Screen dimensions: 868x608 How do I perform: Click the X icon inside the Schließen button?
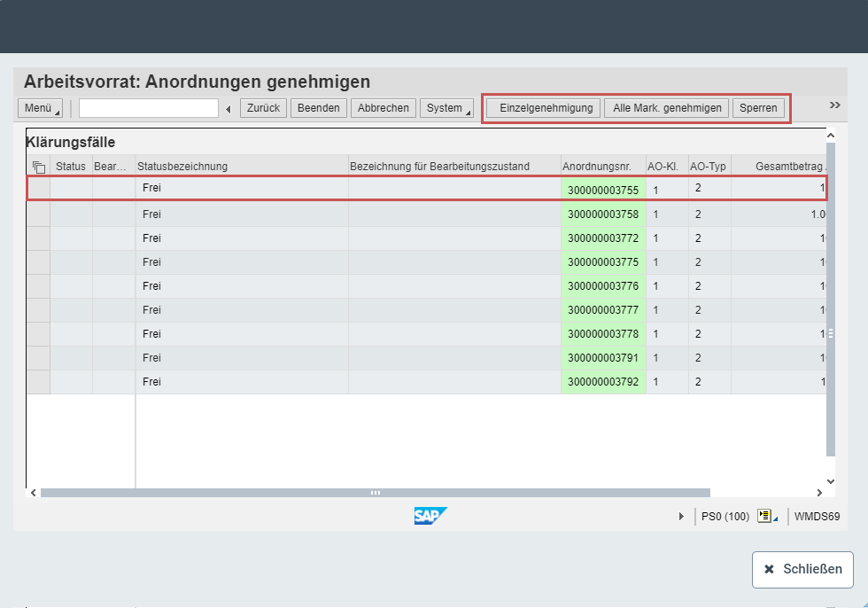click(770, 570)
